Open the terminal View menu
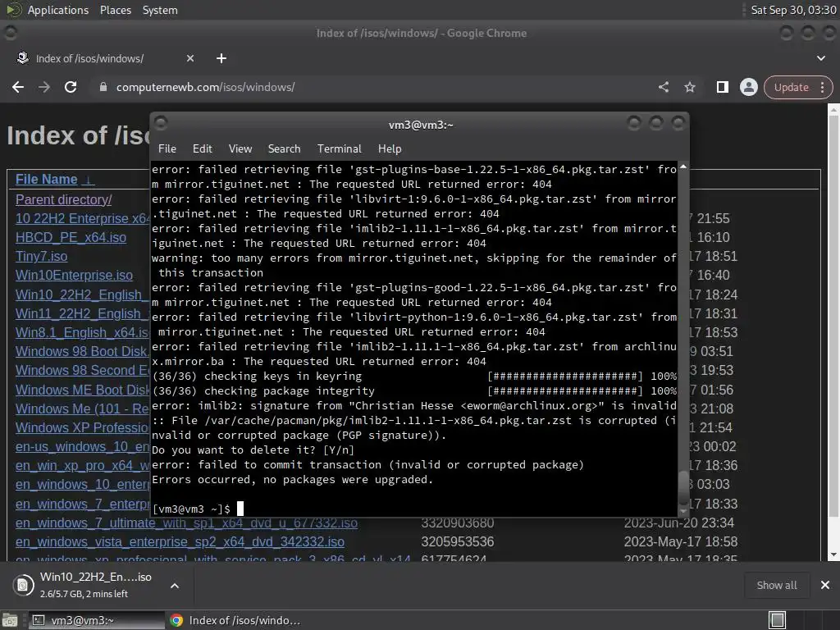This screenshot has width=840, height=630. pos(240,149)
